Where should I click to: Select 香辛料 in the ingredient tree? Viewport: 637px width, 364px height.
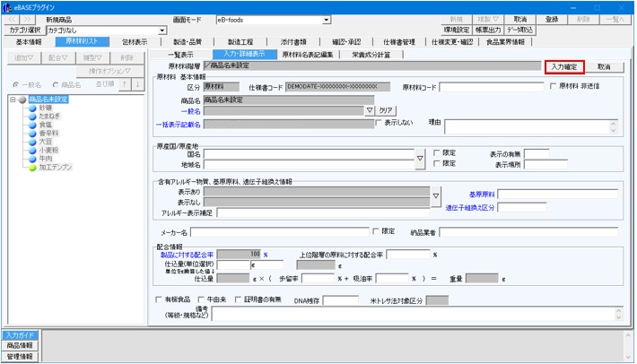pos(48,133)
